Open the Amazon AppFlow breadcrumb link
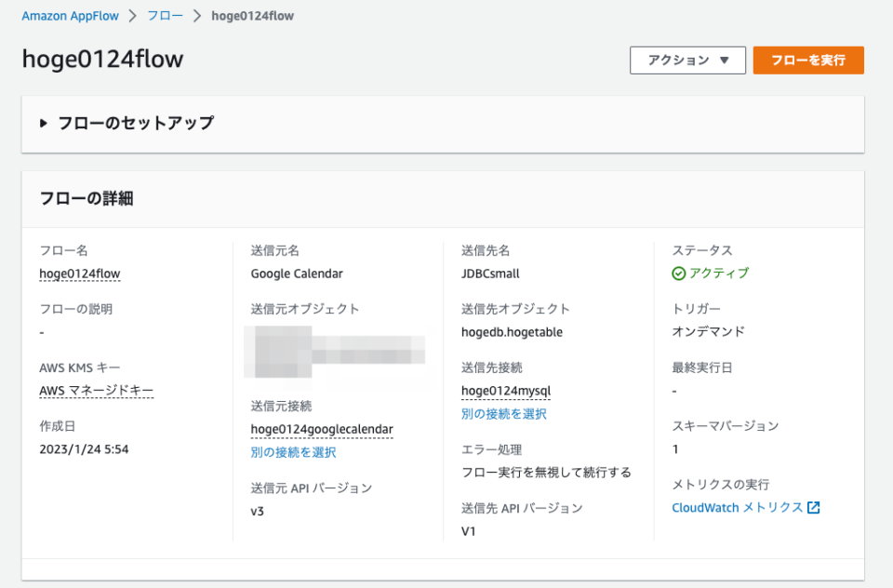Viewport: 893px width, 588px height. pos(70,16)
